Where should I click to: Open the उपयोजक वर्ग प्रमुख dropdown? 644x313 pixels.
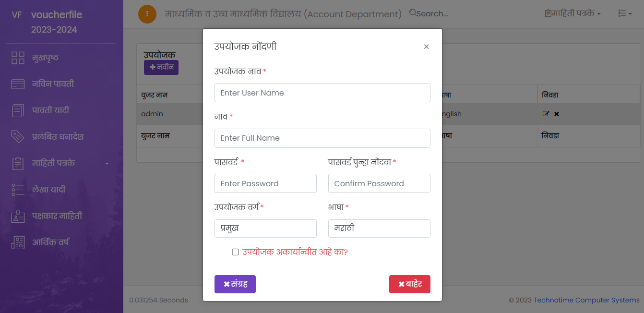click(265, 229)
